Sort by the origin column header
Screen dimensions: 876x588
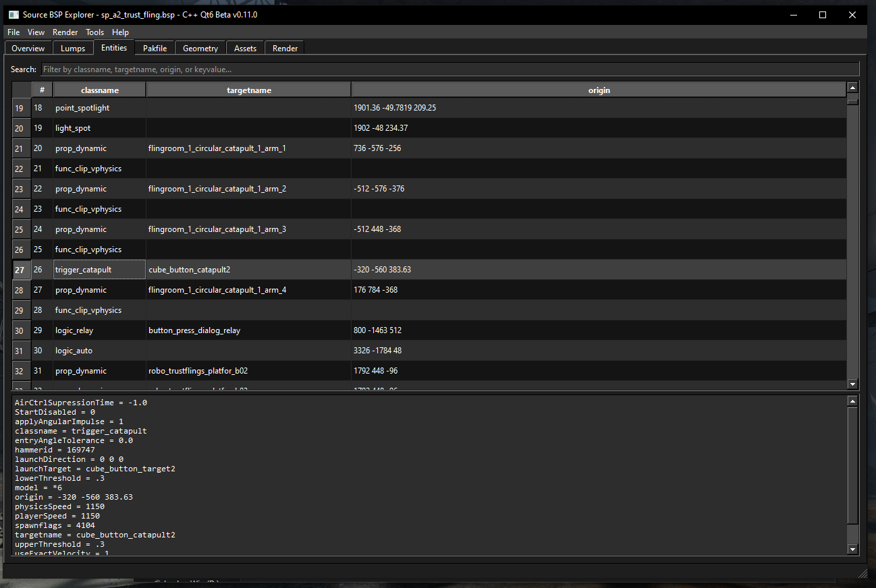(599, 90)
